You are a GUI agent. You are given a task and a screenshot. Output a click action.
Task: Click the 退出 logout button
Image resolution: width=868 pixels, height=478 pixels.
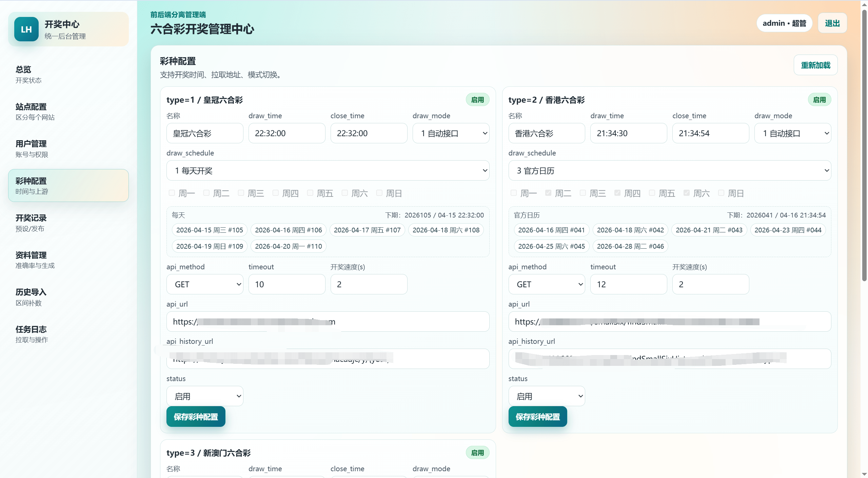(x=832, y=23)
